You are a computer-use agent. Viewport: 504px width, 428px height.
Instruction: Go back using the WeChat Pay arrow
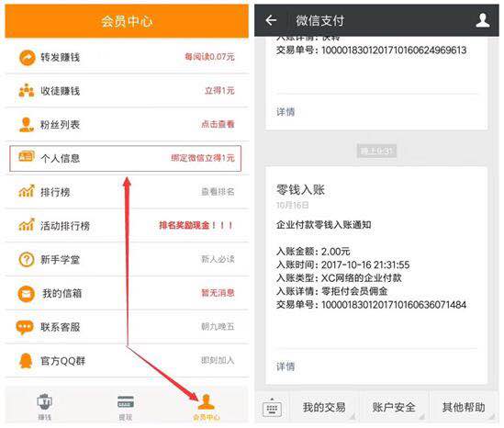click(x=272, y=20)
